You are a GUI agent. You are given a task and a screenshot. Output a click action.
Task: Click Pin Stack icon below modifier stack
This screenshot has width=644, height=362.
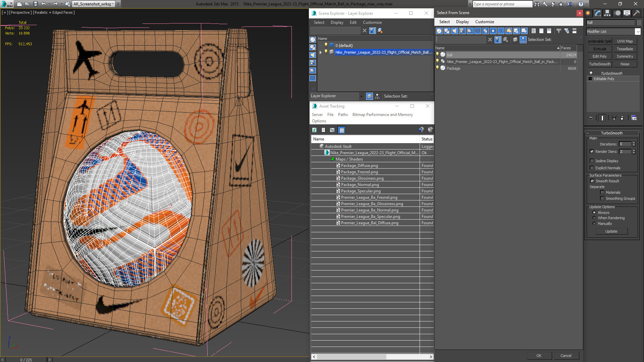(x=591, y=118)
